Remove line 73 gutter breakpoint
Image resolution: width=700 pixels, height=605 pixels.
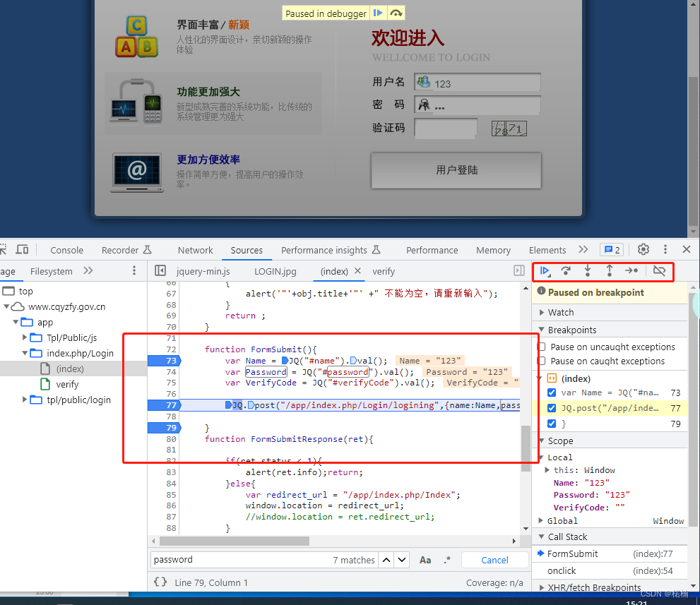coord(165,361)
